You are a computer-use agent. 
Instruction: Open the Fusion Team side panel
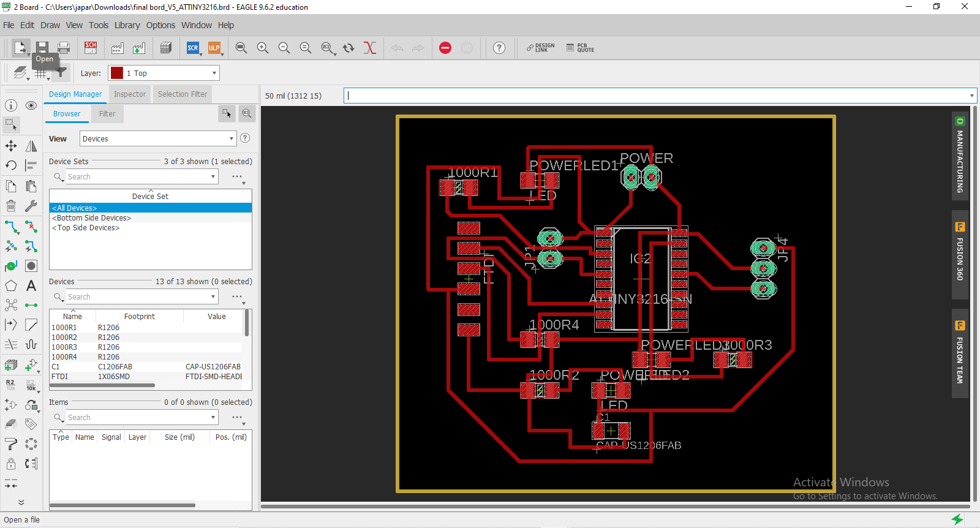pyautogui.click(x=960, y=353)
